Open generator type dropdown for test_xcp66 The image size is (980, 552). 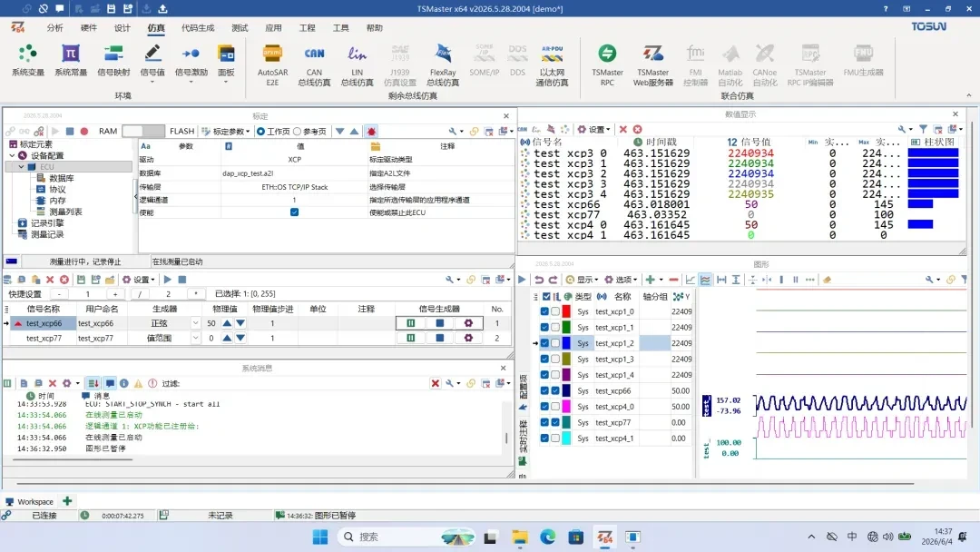coord(195,323)
